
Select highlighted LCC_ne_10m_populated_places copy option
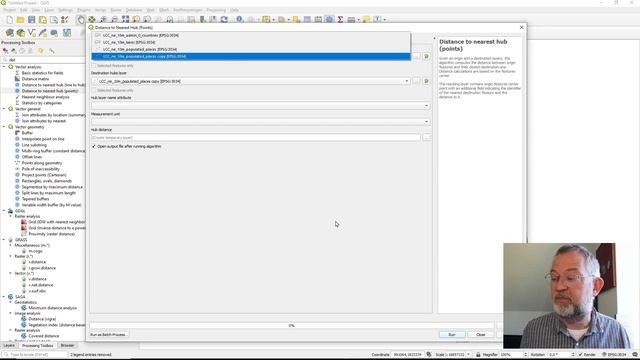[x=251, y=56]
